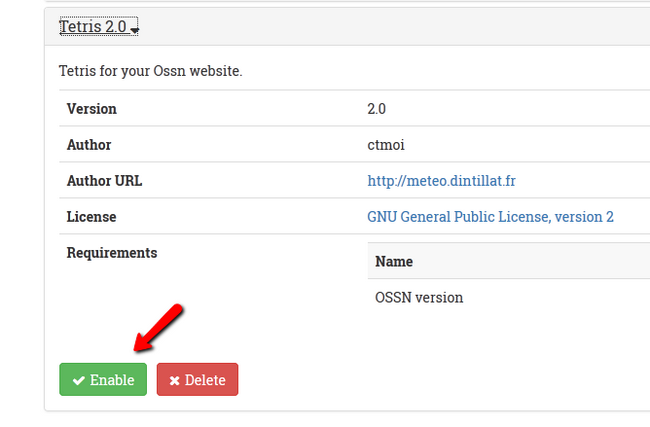The image size is (650, 427).
Task: Click the X icon on Delete
Action: coord(174,381)
